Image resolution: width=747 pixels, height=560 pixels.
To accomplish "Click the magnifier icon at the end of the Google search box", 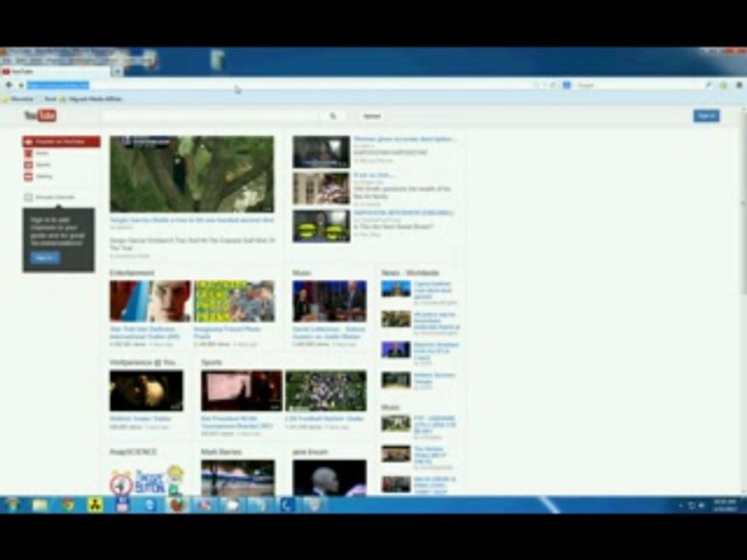I will [708, 86].
